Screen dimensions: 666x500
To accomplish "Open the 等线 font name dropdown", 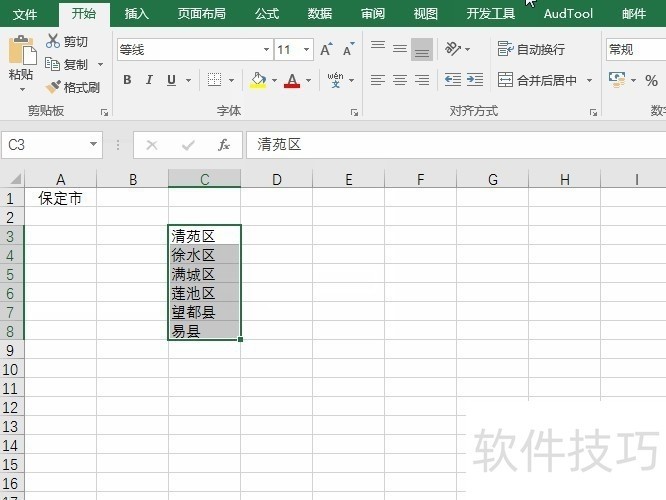I will (x=266, y=50).
